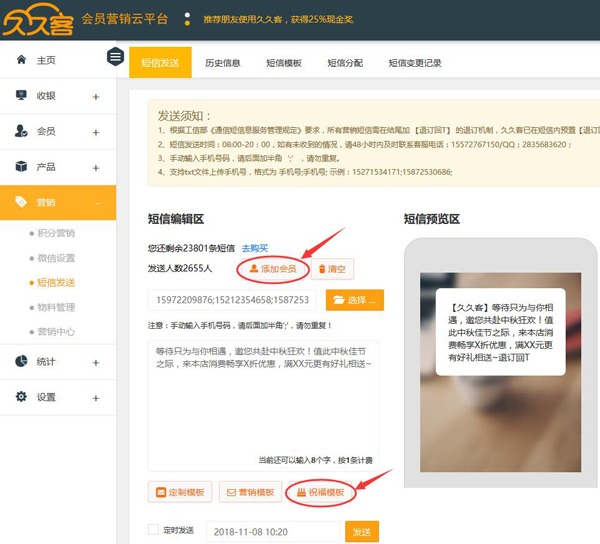Click the 产品 box icon
Viewport: 600px width, 544px height.
21,166
